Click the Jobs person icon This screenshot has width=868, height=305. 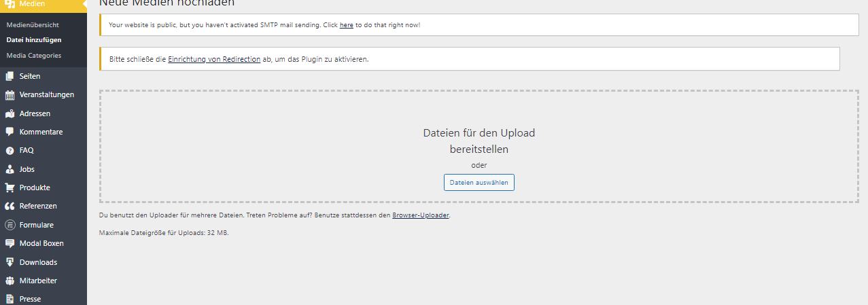(10, 169)
